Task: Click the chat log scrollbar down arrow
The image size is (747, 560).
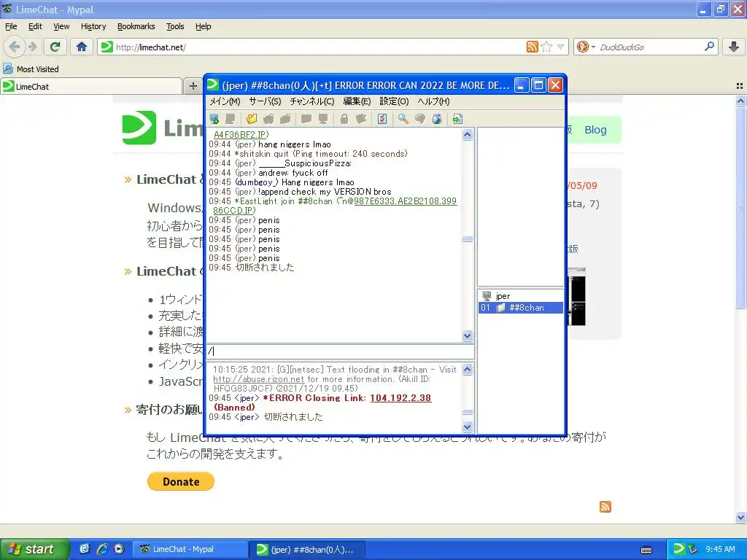Action: pos(468,335)
